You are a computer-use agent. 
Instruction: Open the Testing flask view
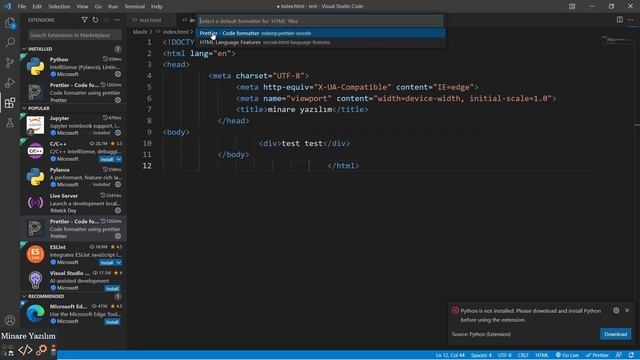10,122
